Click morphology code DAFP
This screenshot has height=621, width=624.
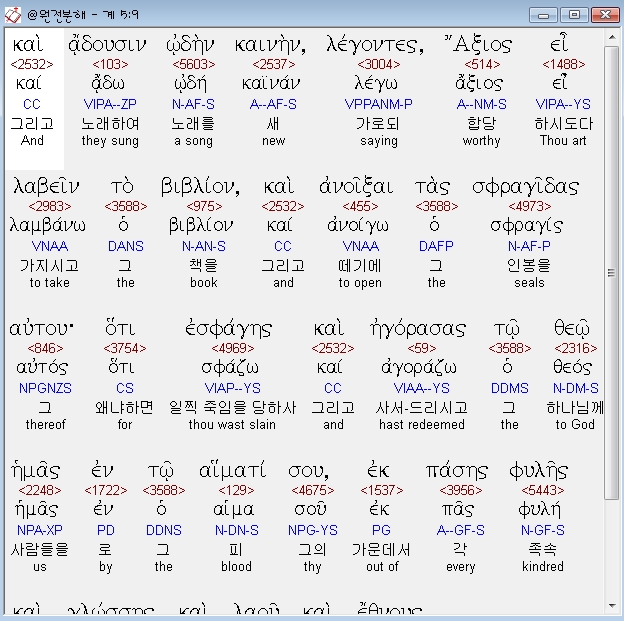point(437,246)
